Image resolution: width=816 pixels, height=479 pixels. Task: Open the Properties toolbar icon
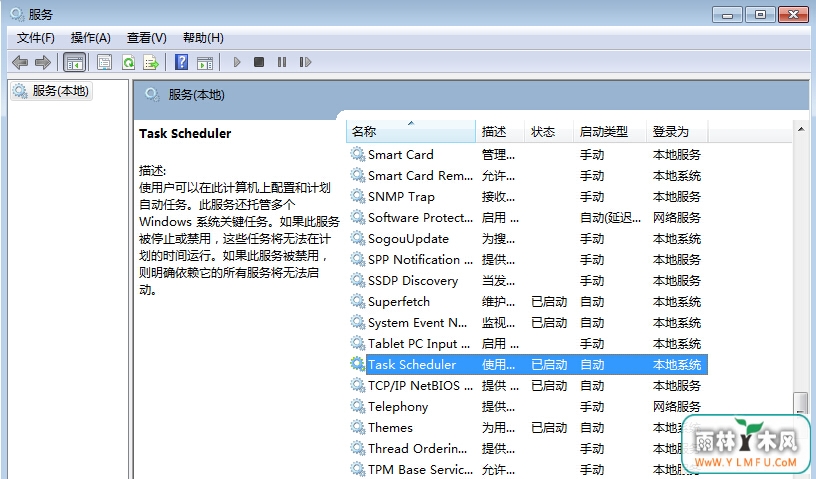pyautogui.click(x=105, y=62)
